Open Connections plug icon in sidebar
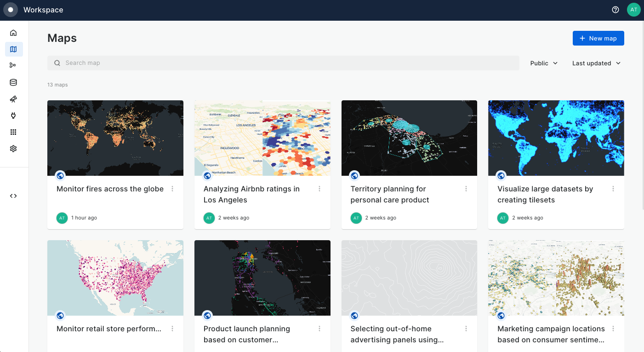Screen dimensions: 644x352 point(13,115)
